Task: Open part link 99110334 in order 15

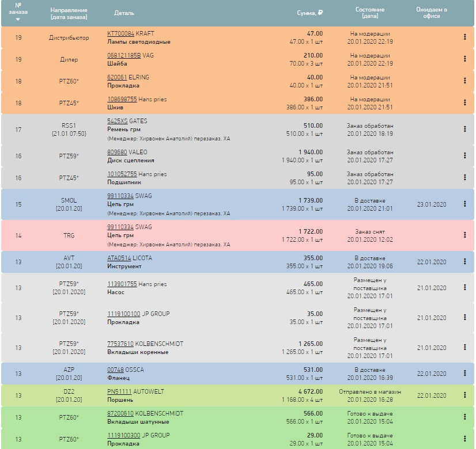Action: 120,196
